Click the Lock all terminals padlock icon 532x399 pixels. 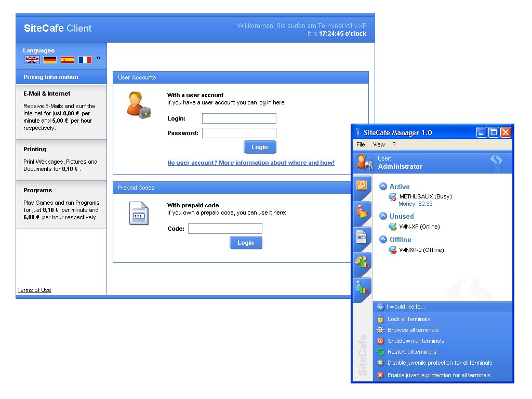(380, 319)
